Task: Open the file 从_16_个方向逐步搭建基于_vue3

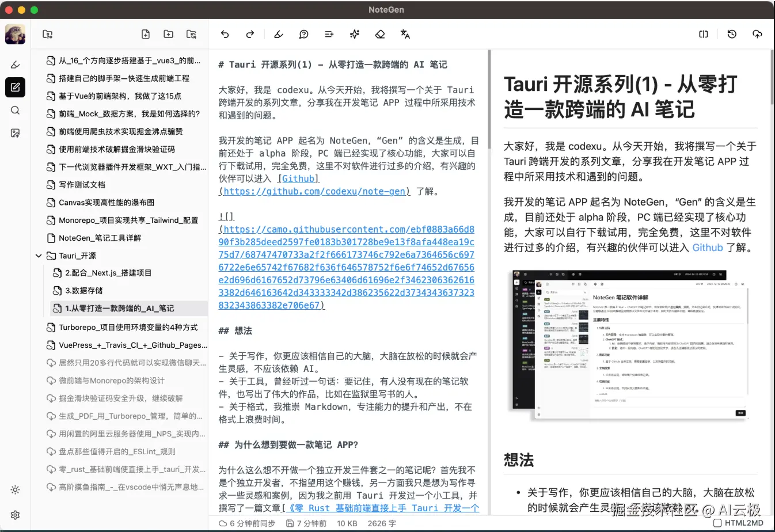Action: click(130, 60)
